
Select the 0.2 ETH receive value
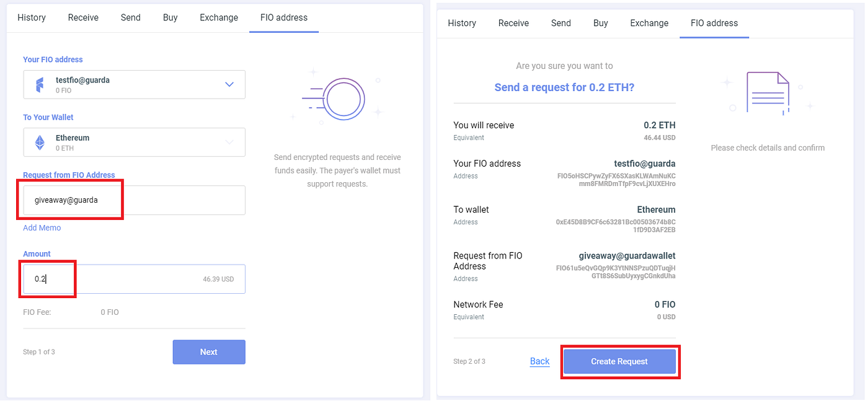tap(660, 125)
